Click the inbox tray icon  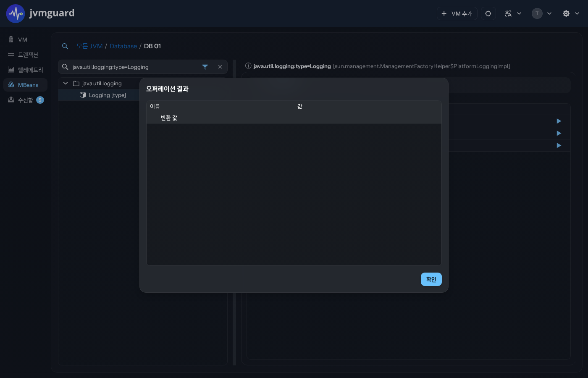click(x=11, y=100)
